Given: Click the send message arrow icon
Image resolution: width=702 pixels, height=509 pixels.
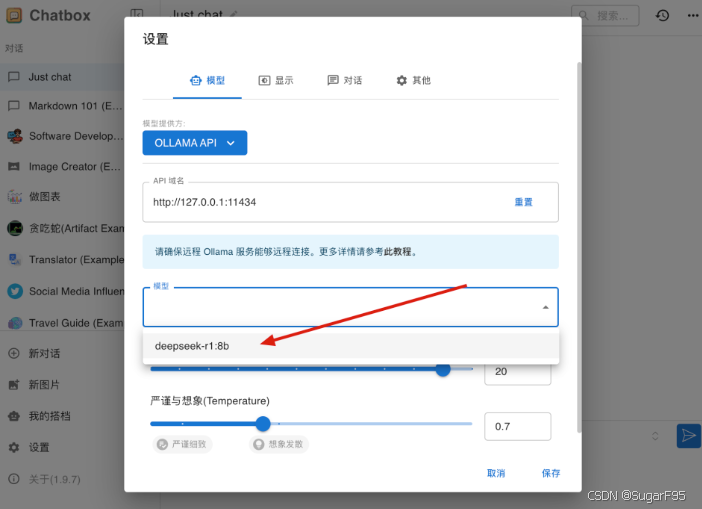Looking at the screenshot, I should click(x=689, y=436).
